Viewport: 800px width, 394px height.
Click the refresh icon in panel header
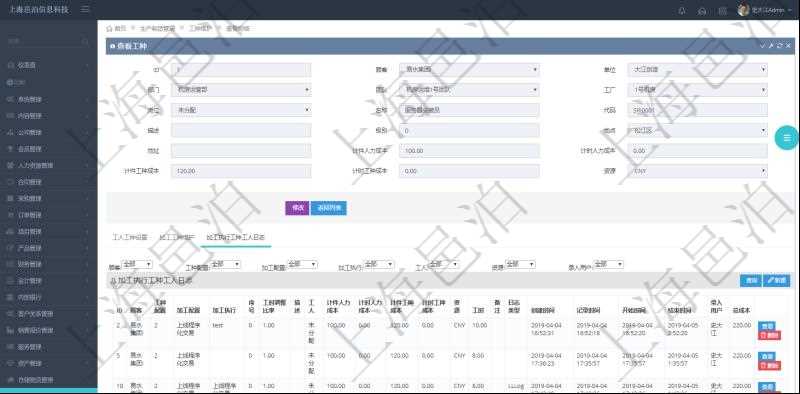[780, 46]
